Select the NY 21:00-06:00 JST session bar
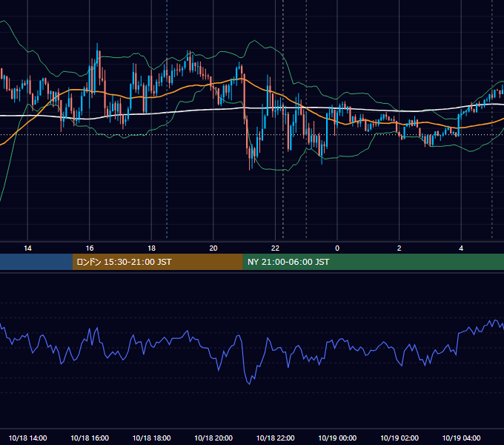 coord(373,262)
